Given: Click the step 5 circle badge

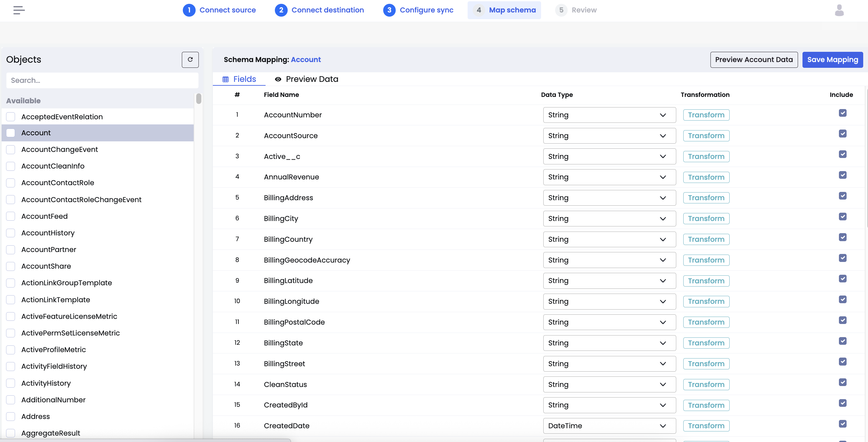Looking at the screenshot, I should (561, 10).
